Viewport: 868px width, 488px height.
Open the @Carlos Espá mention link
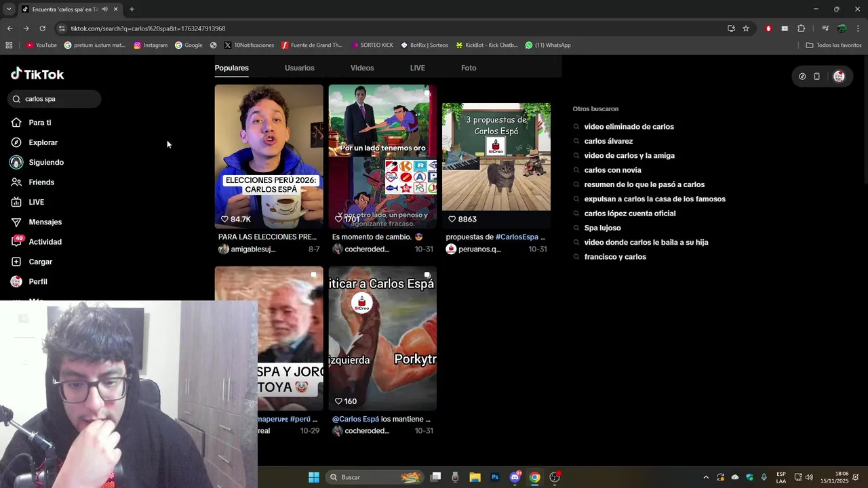point(355,419)
